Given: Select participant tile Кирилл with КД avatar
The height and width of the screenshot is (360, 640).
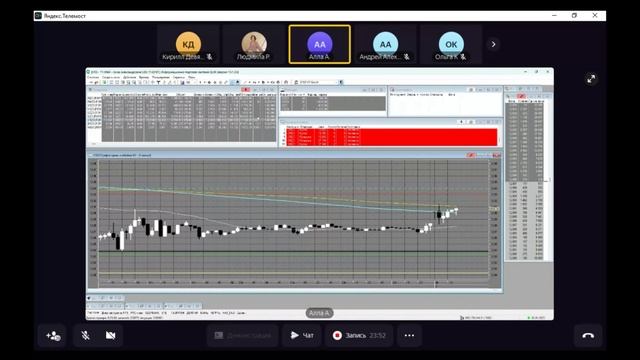Looking at the screenshot, I should (x=188, y=44).
